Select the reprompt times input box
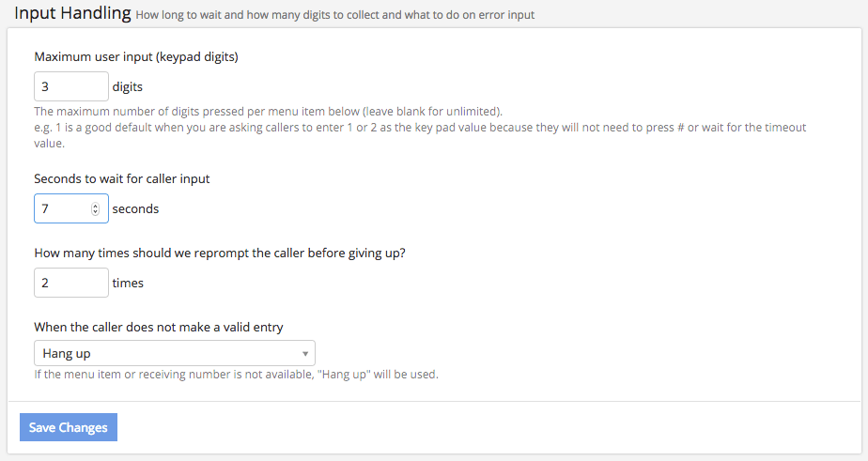868x461 pixels. coord(70,283)
